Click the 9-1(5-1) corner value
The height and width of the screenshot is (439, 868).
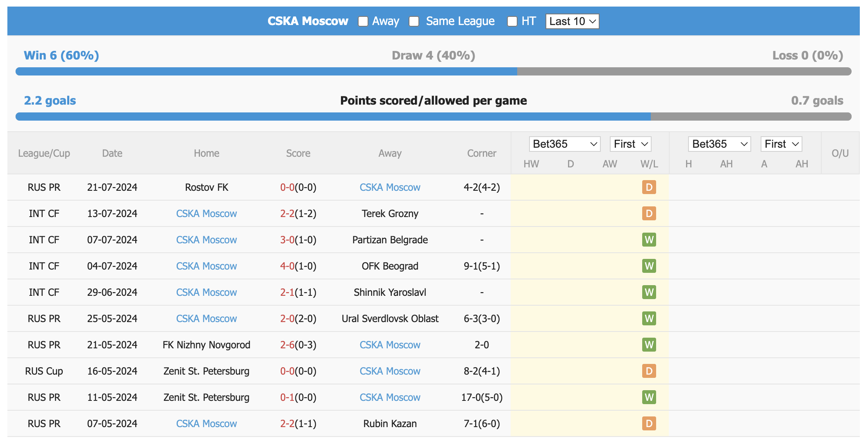pos(482,266)
